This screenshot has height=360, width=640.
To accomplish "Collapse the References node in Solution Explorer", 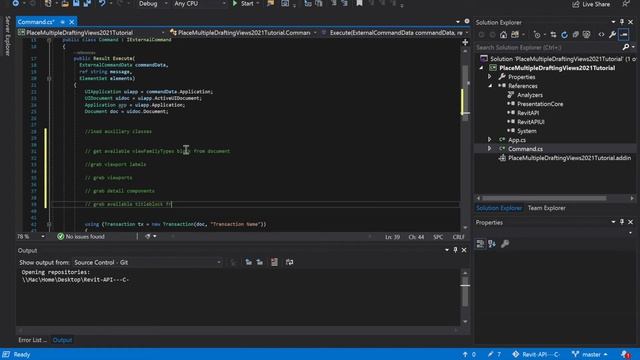I will click(490, 86).
